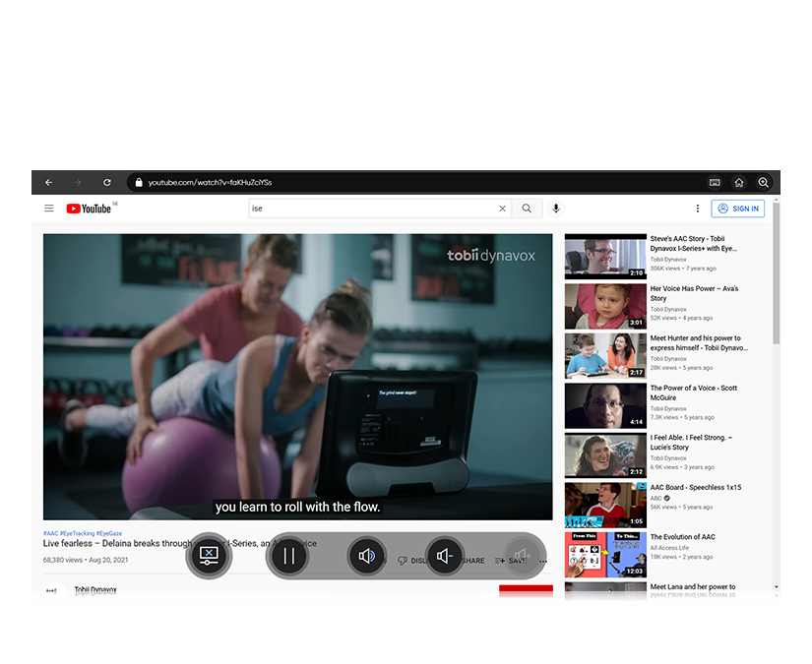Mute audio via the speaker overlay icon

click(367, 556)
